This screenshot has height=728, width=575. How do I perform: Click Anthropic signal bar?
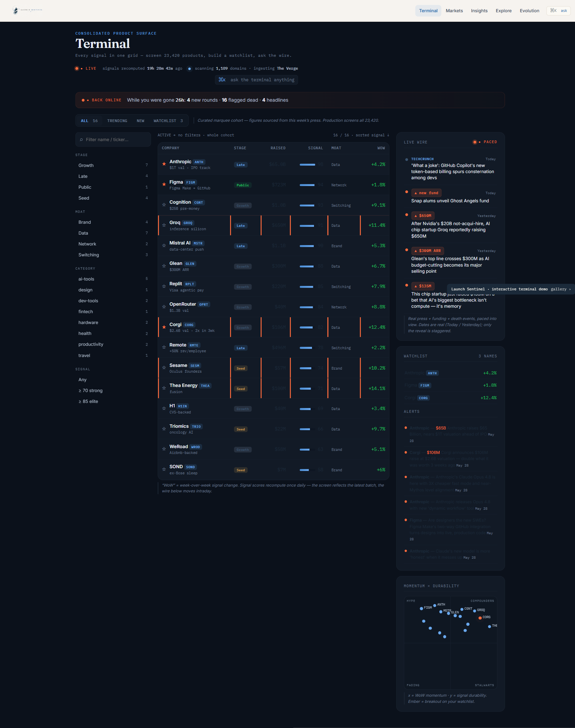[307, 165]
